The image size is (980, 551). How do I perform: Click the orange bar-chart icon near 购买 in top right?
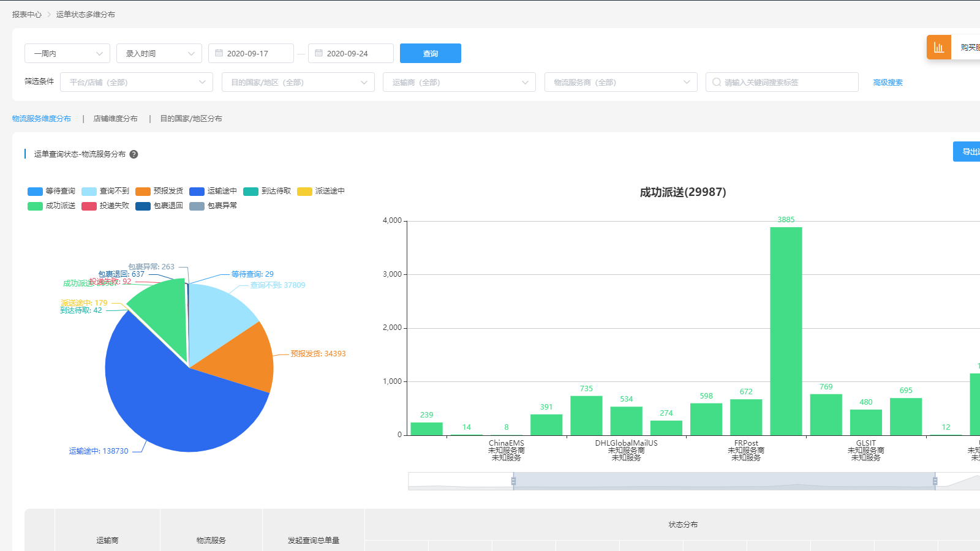point(938,46)
